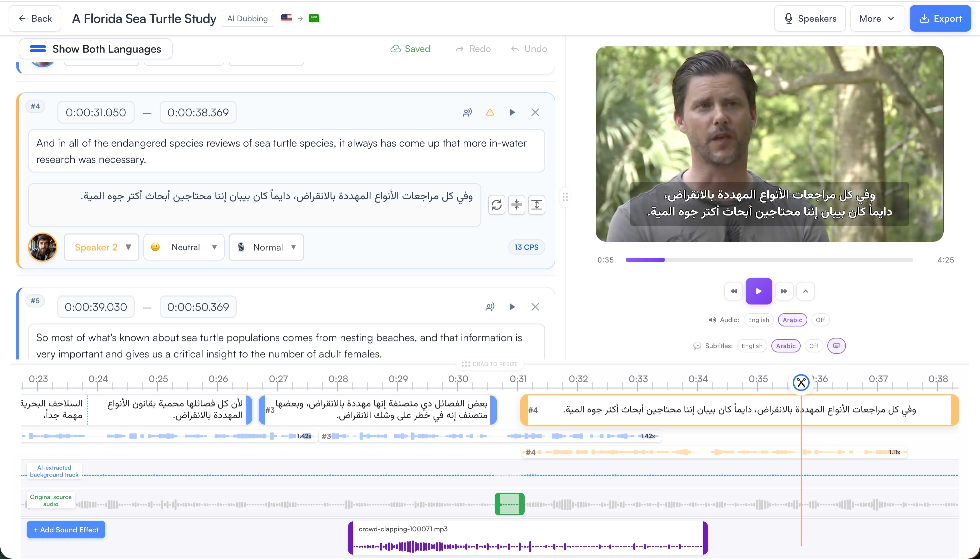
Task: Edit the segment #5 end time 0:00:50.369
Action: pyautogui.click(x=198, y=307)
